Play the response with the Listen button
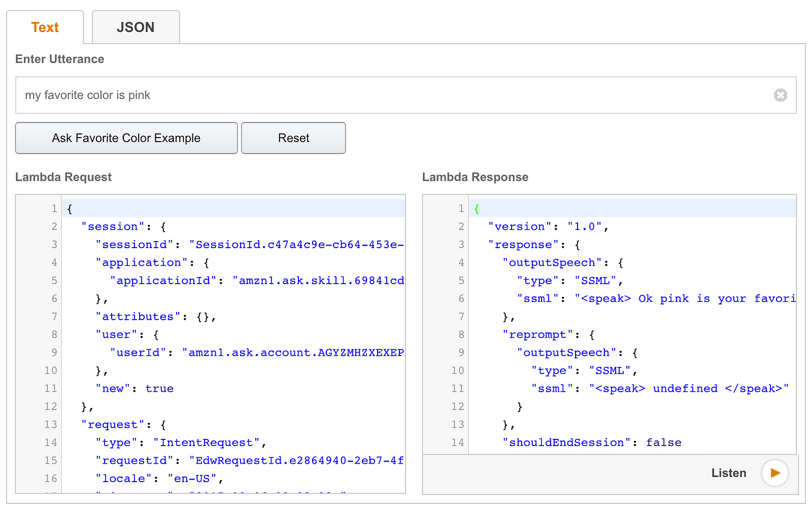This screenshot has height=512, width=812. click(x=774, y=473)
